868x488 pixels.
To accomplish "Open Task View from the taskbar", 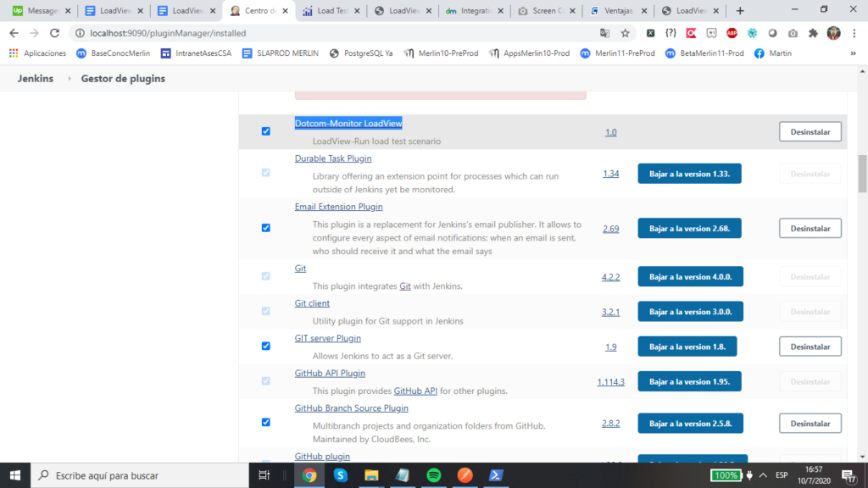I will tap(264, 475).
